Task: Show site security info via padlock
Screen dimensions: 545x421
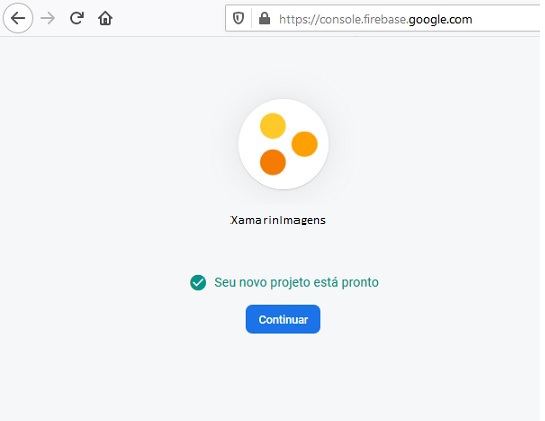Action: (x=265, y=18)
